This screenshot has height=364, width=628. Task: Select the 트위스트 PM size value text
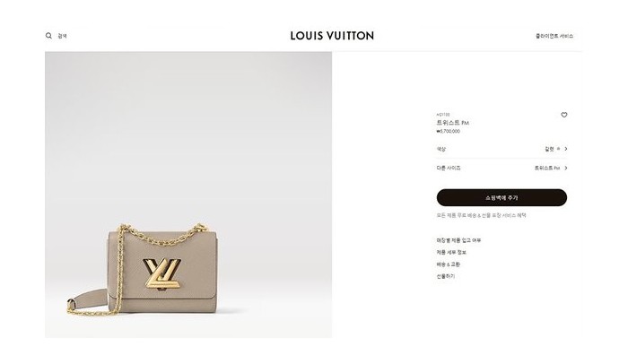pos(547,169)
